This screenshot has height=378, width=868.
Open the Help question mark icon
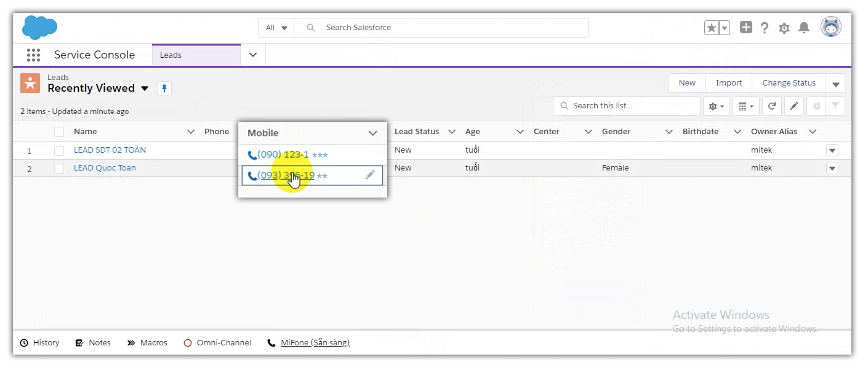765,28
